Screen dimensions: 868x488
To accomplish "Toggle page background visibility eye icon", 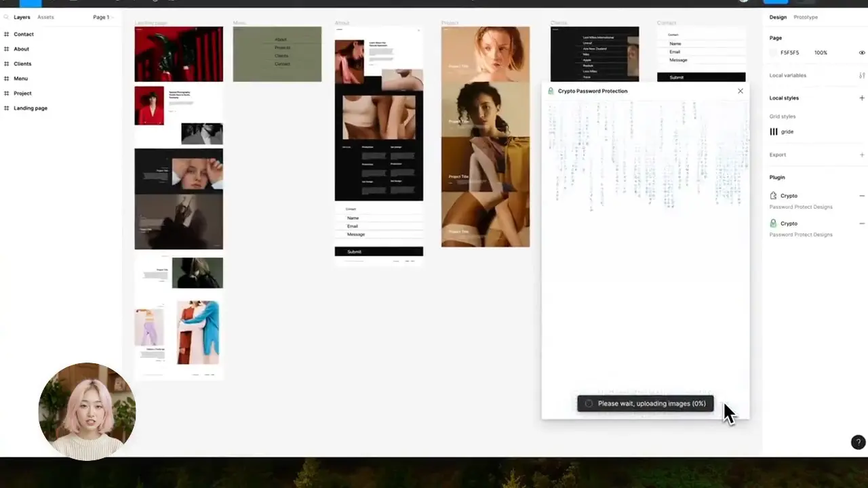I will (862, 53).
